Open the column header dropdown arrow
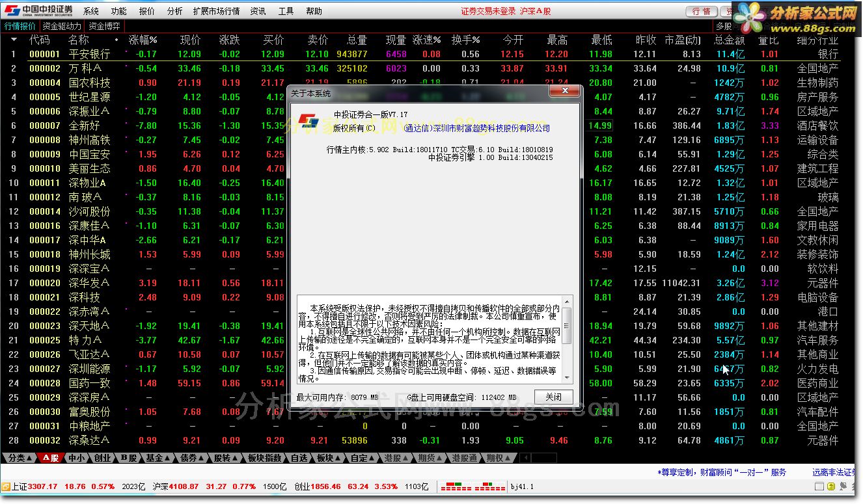863x504 pixels. click(x=14, y=40)
